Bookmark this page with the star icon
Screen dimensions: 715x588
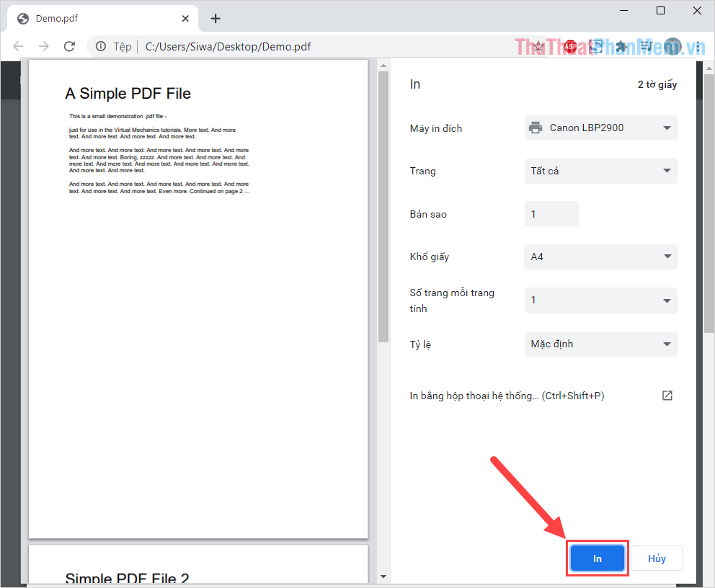click(538, 46)
